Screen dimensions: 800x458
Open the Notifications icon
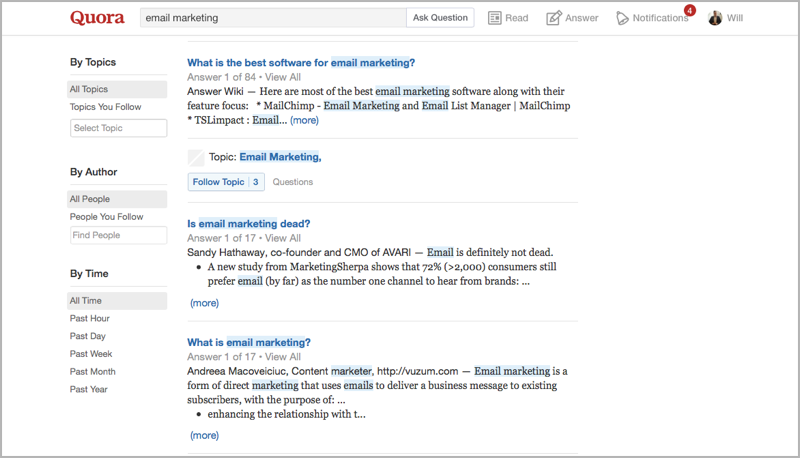pos(622,18)
